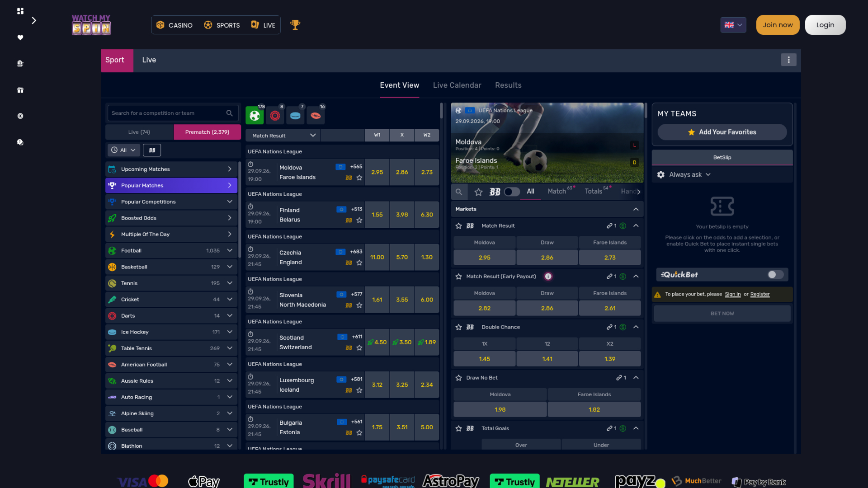Expand the Football sport category
868x488 pixels.
[171, 250]
